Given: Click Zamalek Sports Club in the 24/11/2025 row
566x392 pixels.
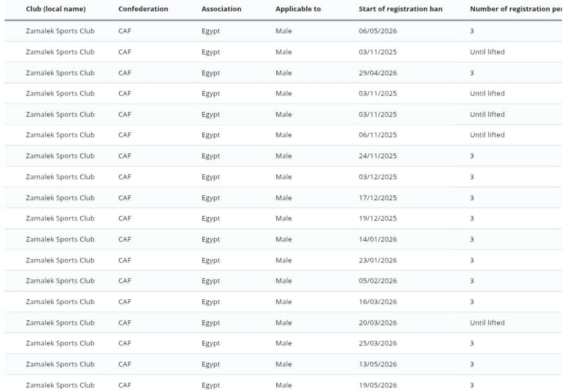Looking at the screenshot, I should 60,156.
